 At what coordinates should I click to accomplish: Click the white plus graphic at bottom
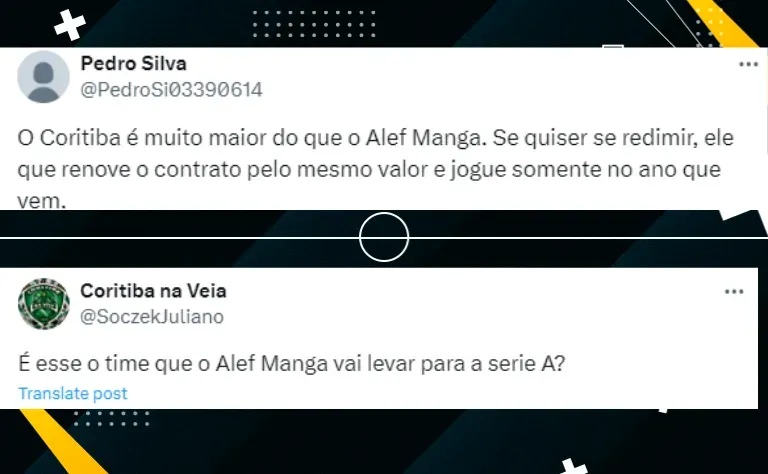click(x=573, y=466)
